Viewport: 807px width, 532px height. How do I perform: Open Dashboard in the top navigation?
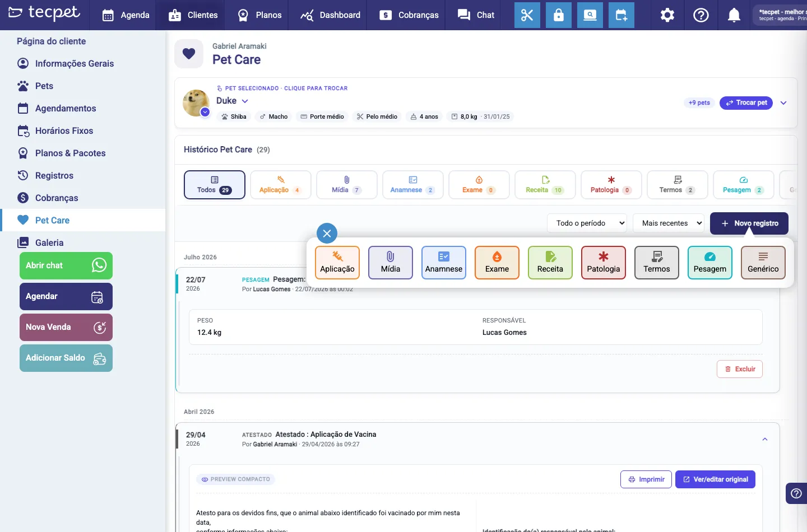coord(330,15)
